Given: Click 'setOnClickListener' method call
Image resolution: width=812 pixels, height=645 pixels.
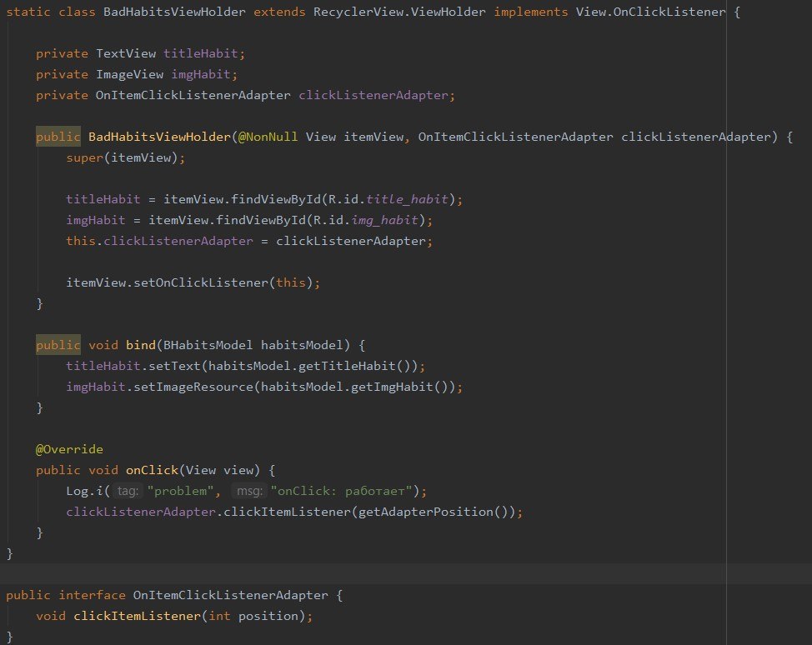Looking at the screenshot, I should pos(201,282).
